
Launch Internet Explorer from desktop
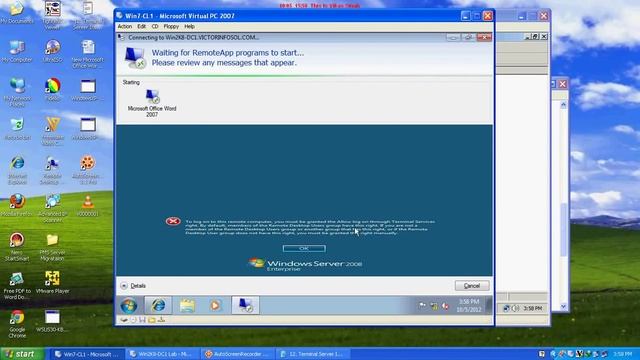click(x=17, y=170)
